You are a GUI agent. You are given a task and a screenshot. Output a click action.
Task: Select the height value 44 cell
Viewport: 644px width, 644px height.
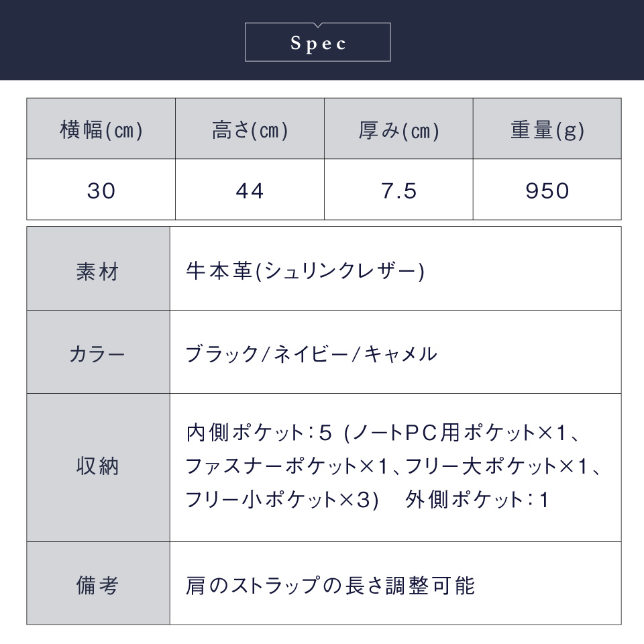250,190
